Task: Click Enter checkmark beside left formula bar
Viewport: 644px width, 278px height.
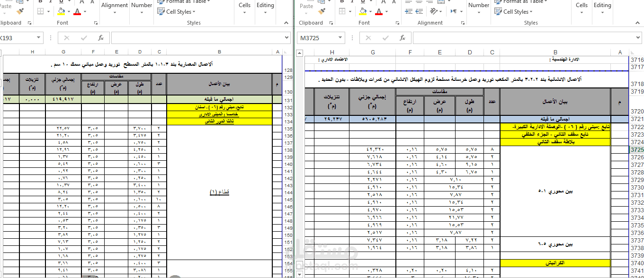Action: (x=84, y=38)
